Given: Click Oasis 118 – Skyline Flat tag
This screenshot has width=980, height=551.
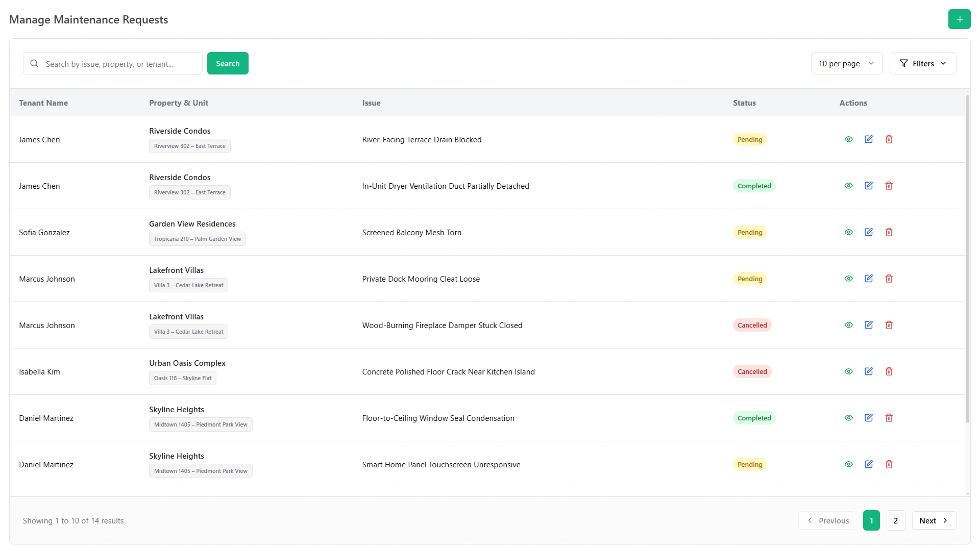Looking at the screenshot, I should 183,378.
